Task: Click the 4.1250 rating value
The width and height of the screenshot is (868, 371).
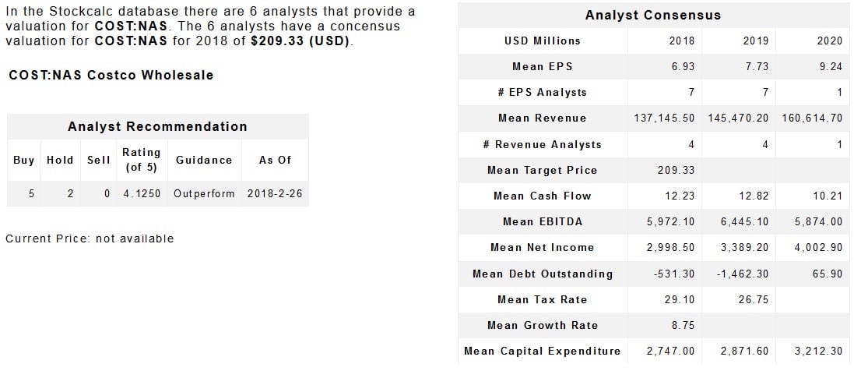Action: [x=142, y=193]
